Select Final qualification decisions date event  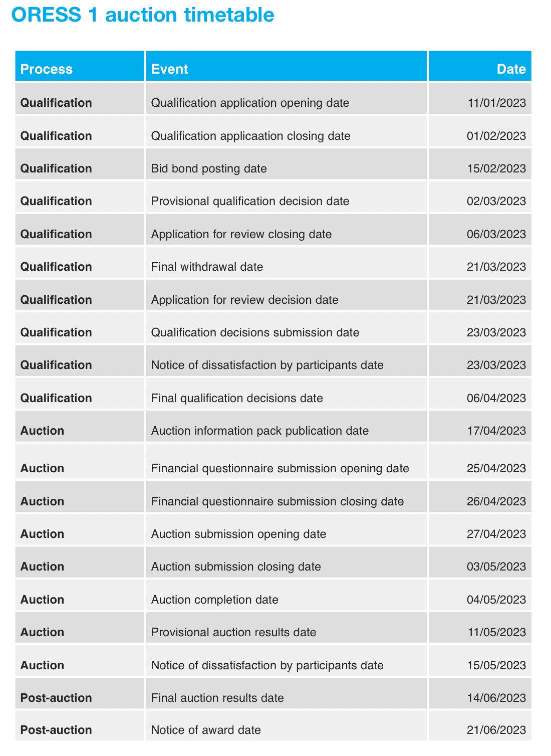pyautogui.click(x=237, y=398)
